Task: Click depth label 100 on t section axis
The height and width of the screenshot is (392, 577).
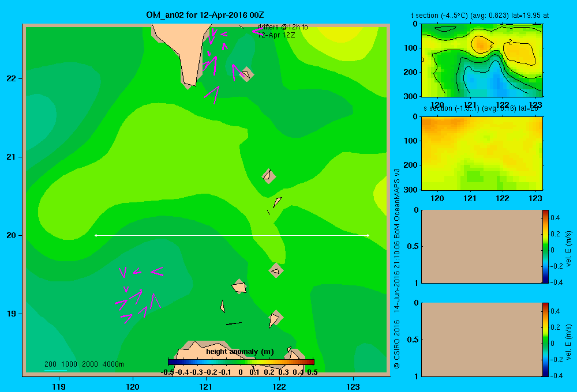Action: point(410,48)
